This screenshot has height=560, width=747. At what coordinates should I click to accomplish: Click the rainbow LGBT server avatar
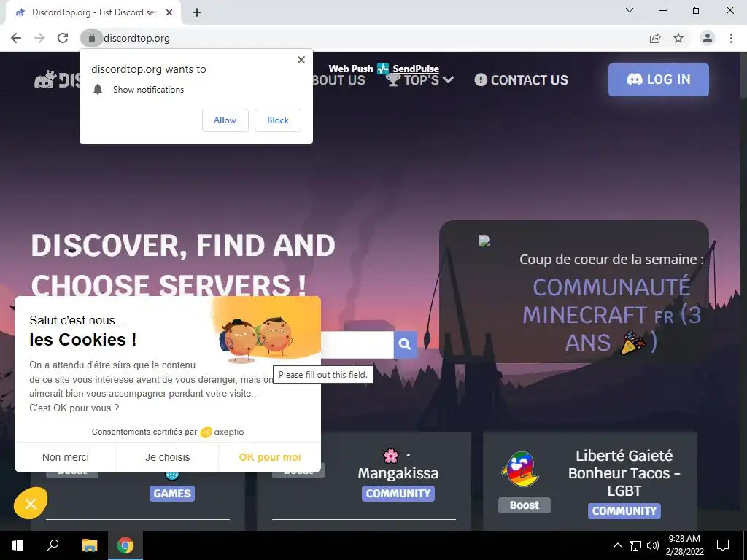click(x=519, y=470)
